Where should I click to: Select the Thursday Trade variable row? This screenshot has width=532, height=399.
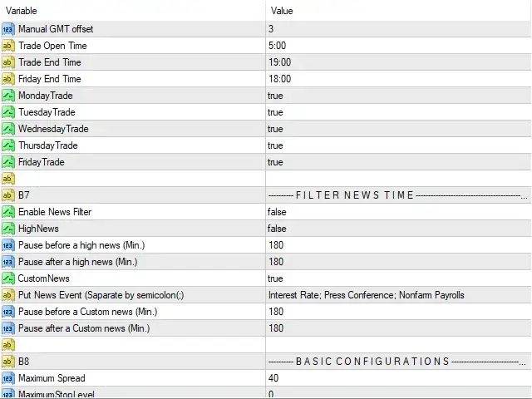tap(133, 145)
